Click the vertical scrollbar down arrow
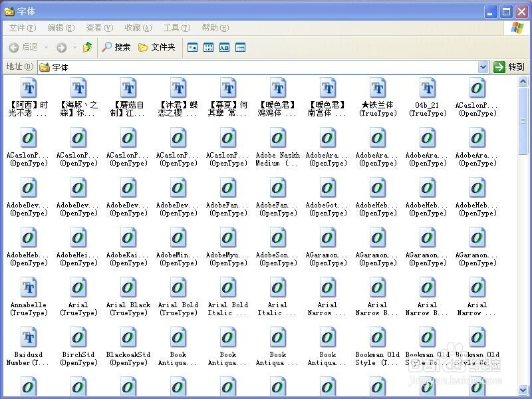The width and height of the screenshot is (532, 399). click(523, 390)
